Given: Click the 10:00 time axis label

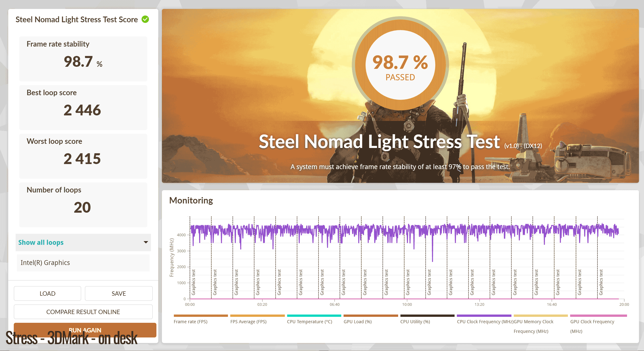Looking at the screenshot, I should click(x=407, y=304).
